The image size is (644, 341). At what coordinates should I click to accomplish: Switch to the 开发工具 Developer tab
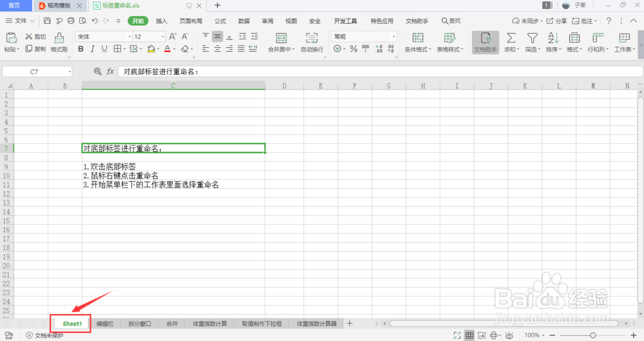pos(345,21)
